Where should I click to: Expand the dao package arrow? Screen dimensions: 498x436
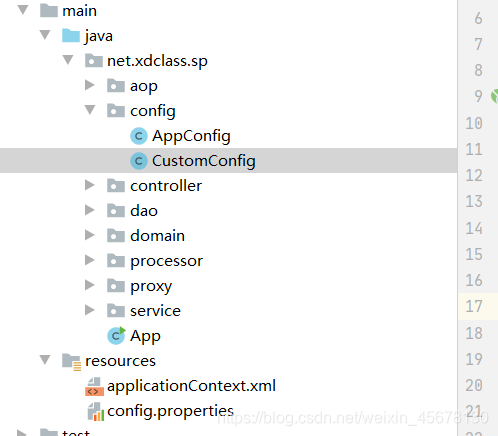point(89,210)
